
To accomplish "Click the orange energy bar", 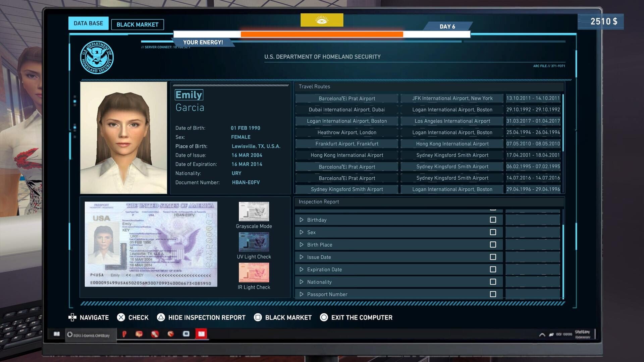I will point(322,34).
